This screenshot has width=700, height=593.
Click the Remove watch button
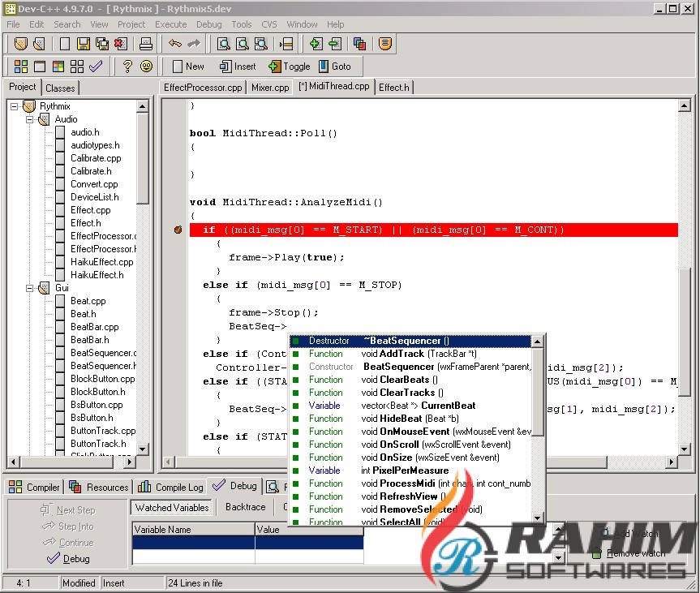629,553
